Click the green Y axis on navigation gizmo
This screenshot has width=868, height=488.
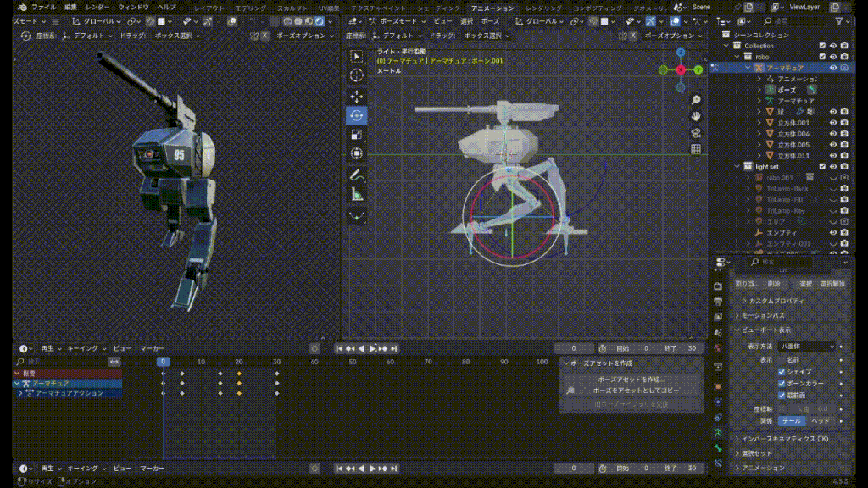tap(698, 69)
